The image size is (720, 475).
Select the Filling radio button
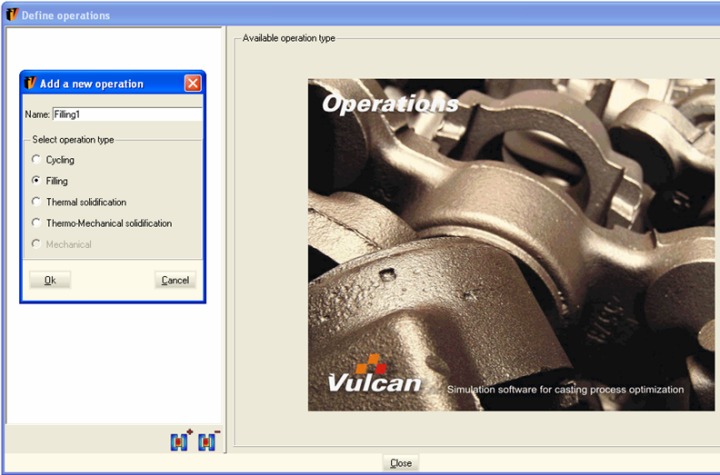37,181
